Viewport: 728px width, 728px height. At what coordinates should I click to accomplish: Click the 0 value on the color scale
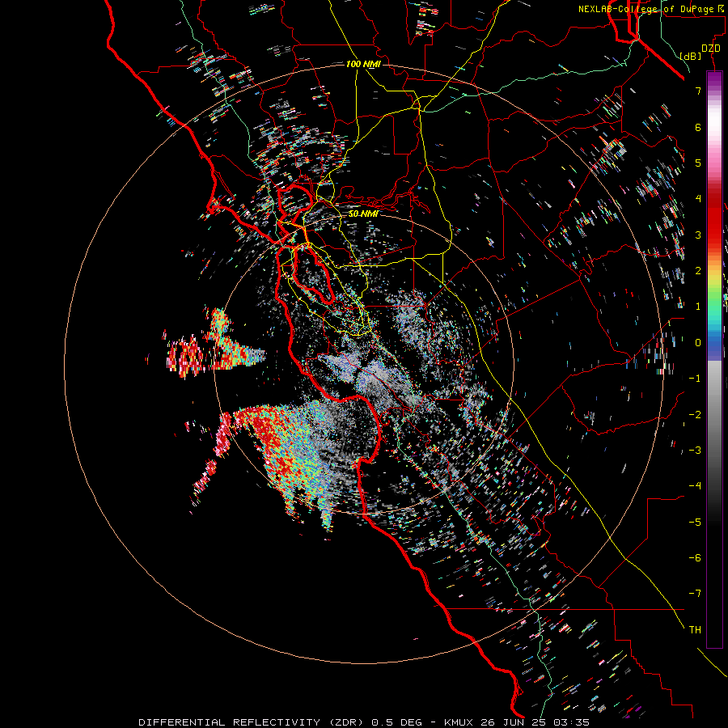698,343
